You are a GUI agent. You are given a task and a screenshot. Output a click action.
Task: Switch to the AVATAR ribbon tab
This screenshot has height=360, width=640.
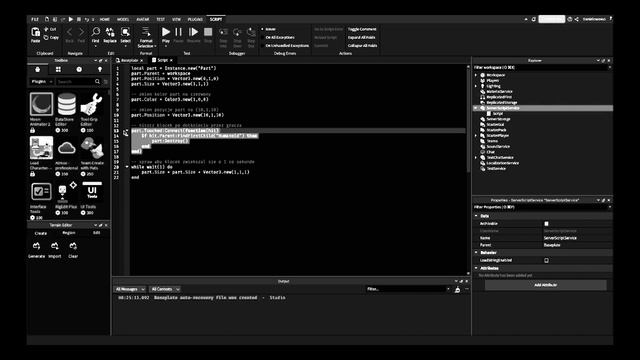tap(142, 19)
